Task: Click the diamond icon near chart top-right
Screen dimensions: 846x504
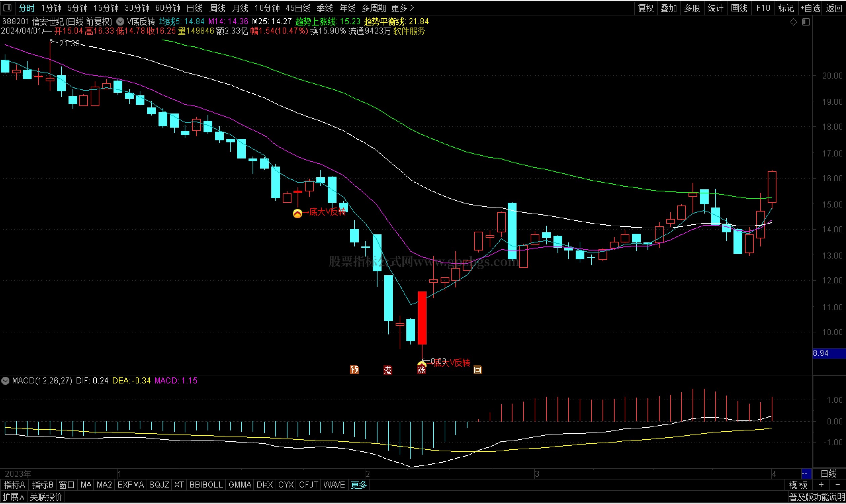Action: 793,22
